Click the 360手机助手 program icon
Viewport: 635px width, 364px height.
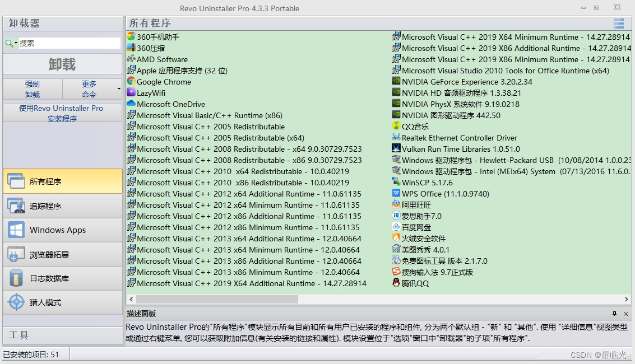pyautogui.click(x=131, y=36)
